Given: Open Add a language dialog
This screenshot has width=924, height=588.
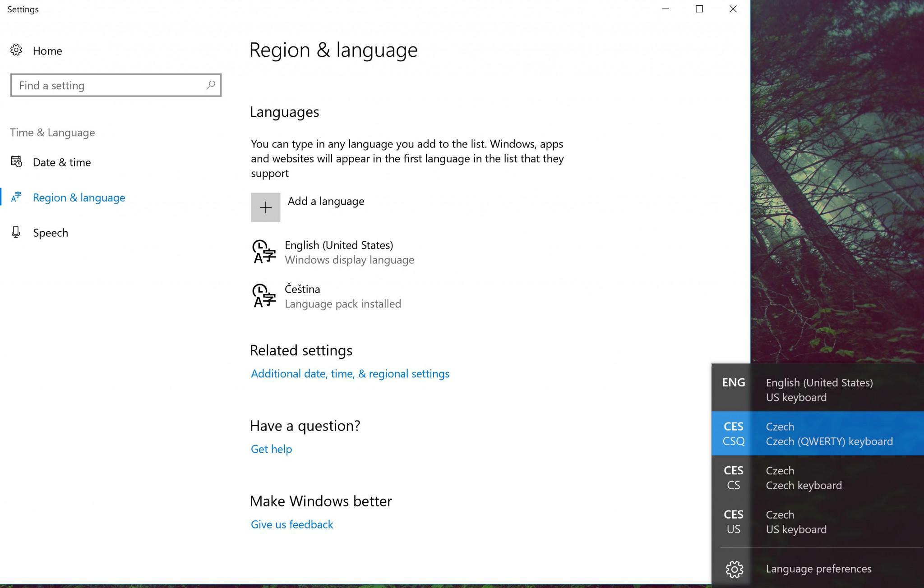Looking at the screenshot, I should pyautogui.click(x=266, y=207).
